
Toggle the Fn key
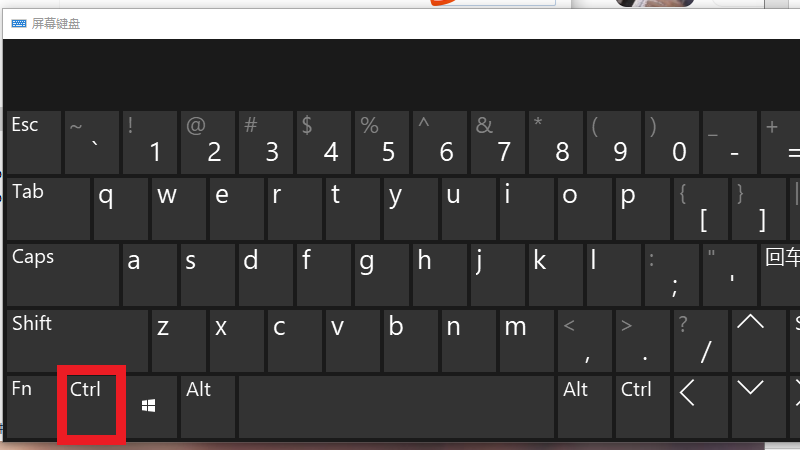(x=31, y=407)
